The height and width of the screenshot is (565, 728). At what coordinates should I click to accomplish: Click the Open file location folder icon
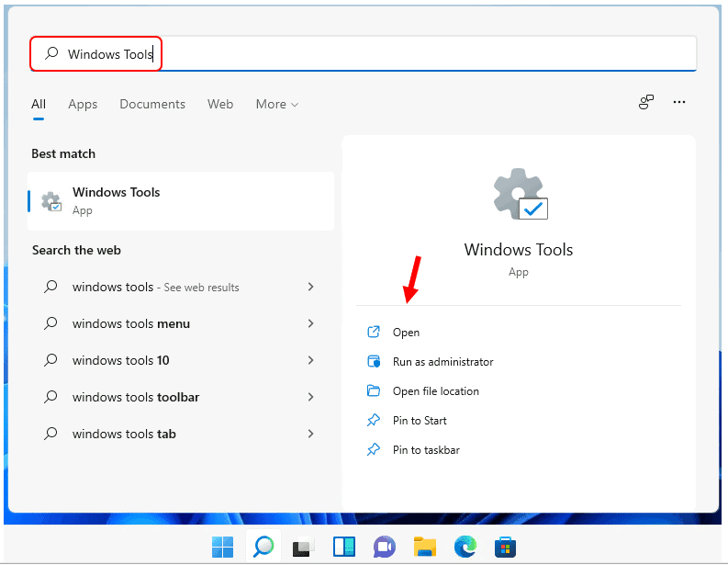(x=374, y=390)
